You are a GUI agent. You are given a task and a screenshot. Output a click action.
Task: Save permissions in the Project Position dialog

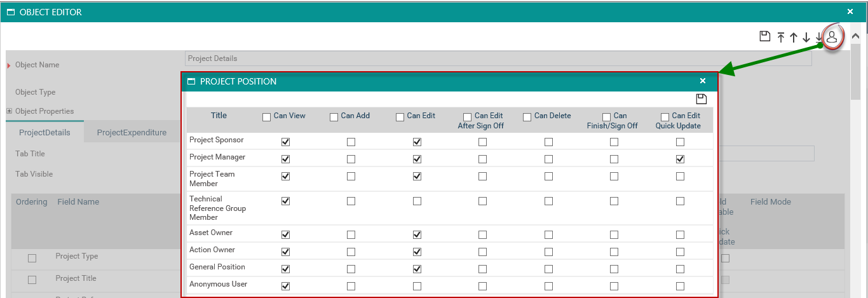click(702, 98)
